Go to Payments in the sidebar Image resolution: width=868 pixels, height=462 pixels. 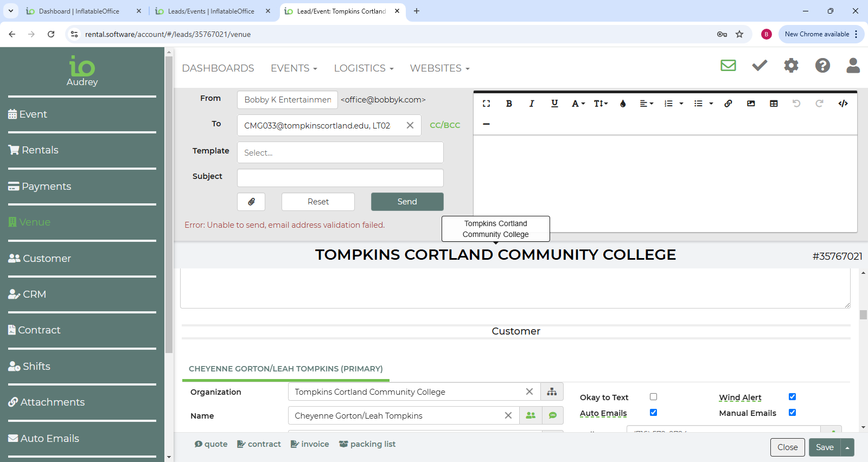pos(46,187)
